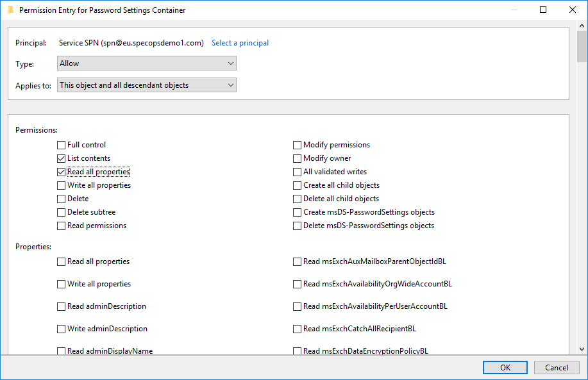Open the Type dropdown set to Allow

pyautogui.click(x=147, y=63)
